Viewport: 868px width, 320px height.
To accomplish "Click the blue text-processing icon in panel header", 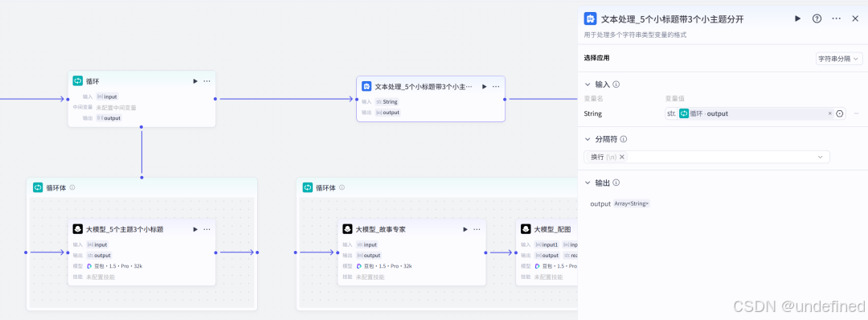I will [x=590, y=18].
